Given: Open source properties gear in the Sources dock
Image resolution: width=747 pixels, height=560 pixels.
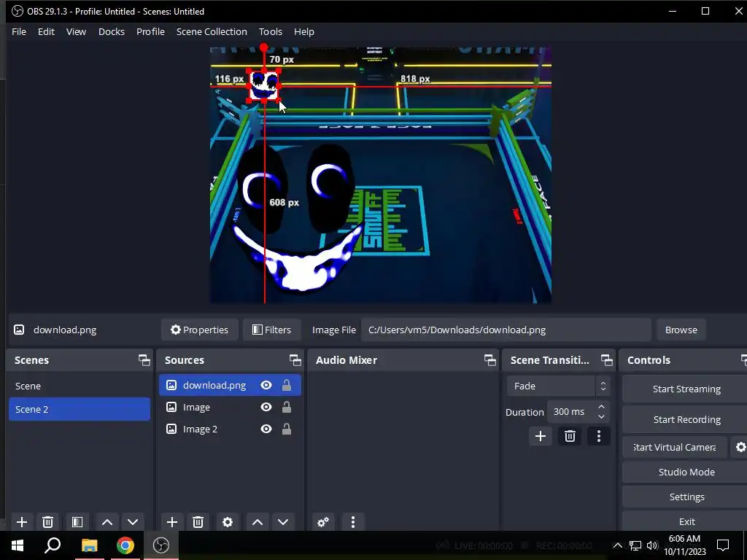Looking at the screenshot, I should tap(228, 522).
